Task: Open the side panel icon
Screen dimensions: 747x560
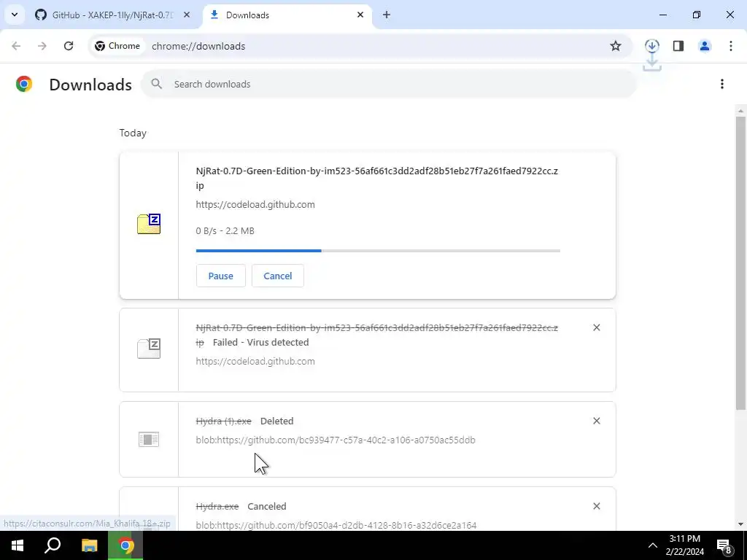Action: (x=678, y=46)
